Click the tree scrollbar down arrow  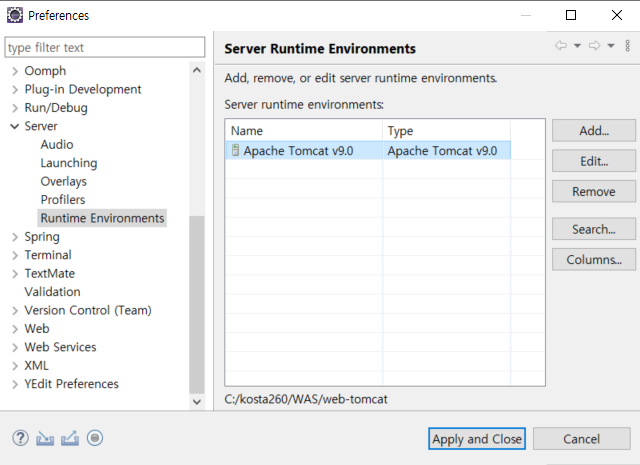197,402
